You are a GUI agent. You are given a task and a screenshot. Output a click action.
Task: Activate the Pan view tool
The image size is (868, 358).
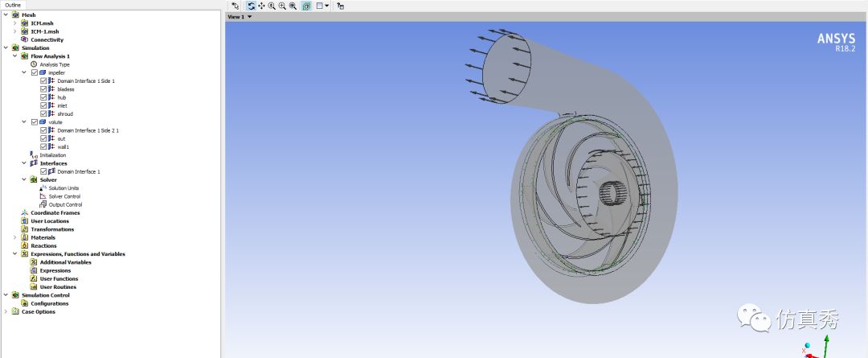tap(261, 6)
